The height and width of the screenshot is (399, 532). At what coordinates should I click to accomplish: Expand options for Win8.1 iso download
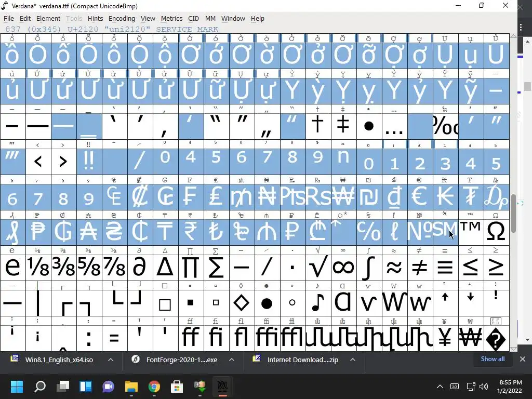111,360
